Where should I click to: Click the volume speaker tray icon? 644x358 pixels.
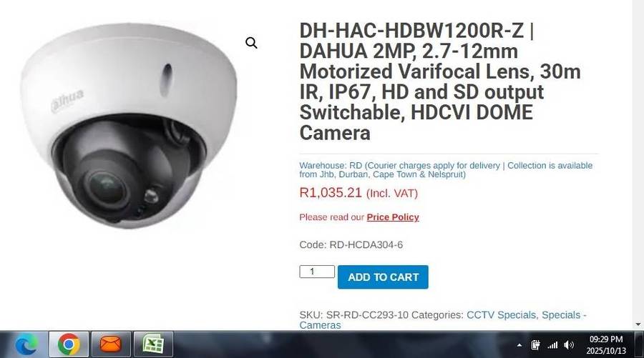pyautogui.click(x=569, y=345)
